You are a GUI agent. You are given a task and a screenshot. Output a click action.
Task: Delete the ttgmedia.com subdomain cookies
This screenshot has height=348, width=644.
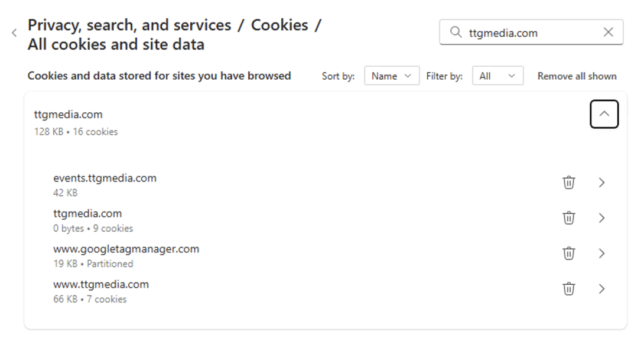(568, 217)
